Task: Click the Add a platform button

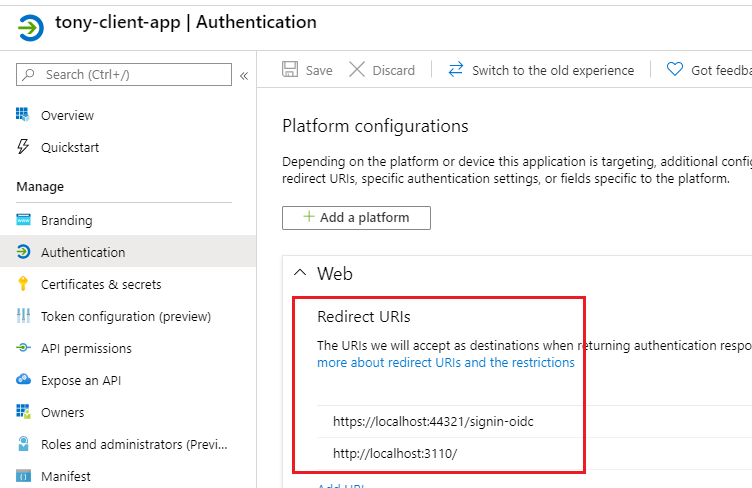Action: [x=356, y=217]
